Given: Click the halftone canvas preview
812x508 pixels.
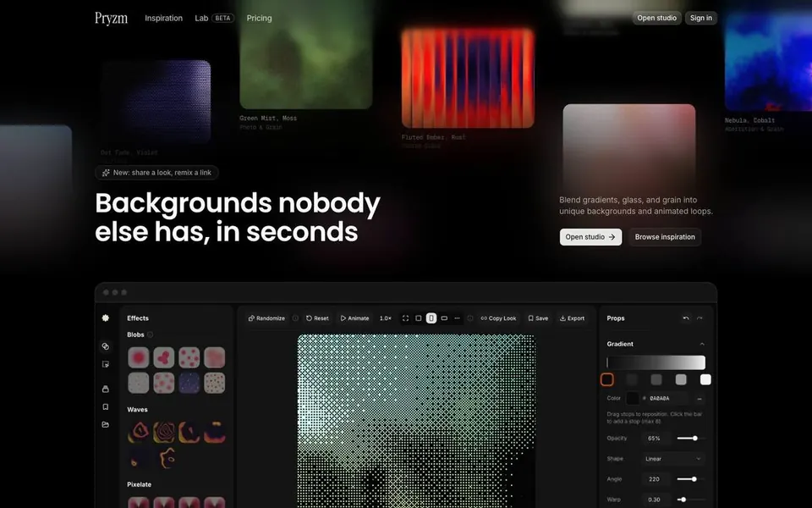Looking at the screenshot, I should [416, 421].
